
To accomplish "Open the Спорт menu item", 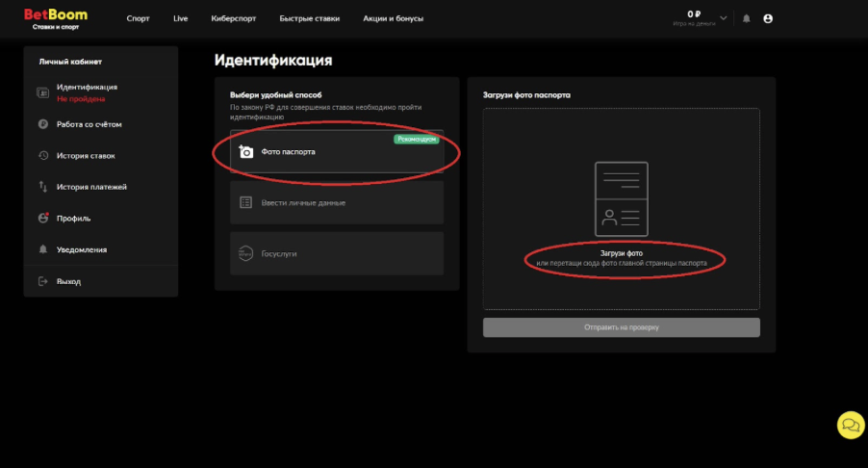I will (138, 18).
